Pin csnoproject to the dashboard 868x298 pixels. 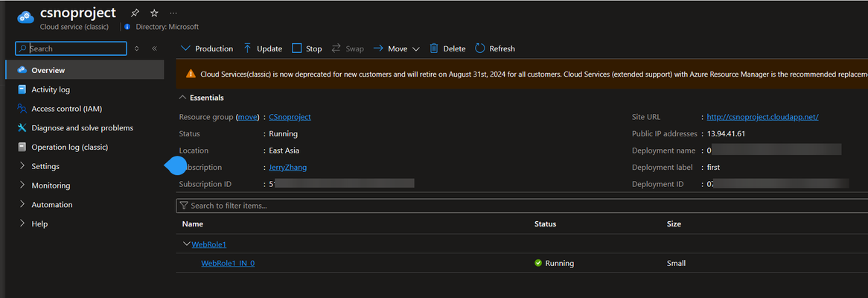pyautogui.click(x=135, y=13)
